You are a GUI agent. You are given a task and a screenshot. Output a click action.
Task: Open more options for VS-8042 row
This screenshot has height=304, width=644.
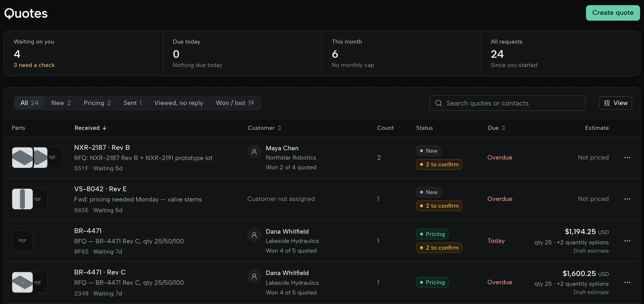(627, 199)
